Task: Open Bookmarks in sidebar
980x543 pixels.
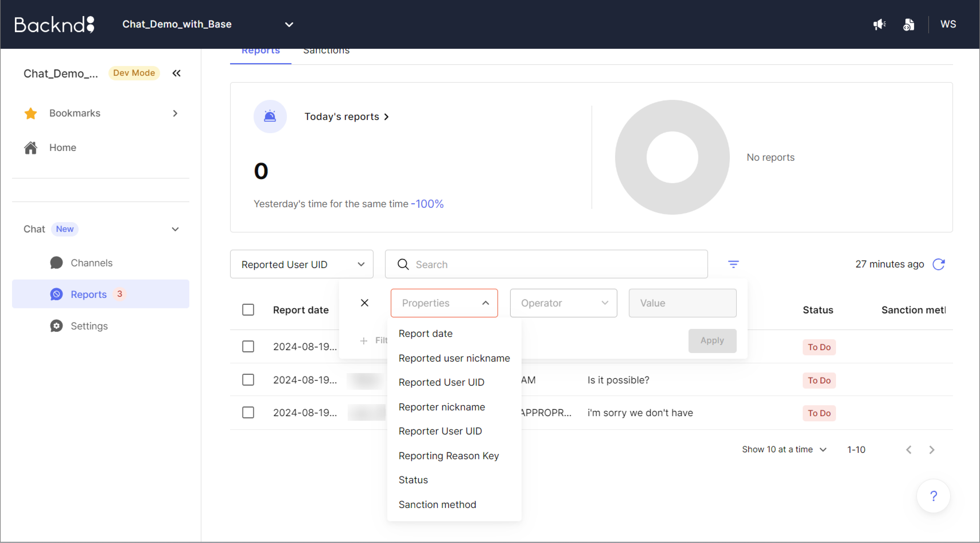Action: pos(100,113)
